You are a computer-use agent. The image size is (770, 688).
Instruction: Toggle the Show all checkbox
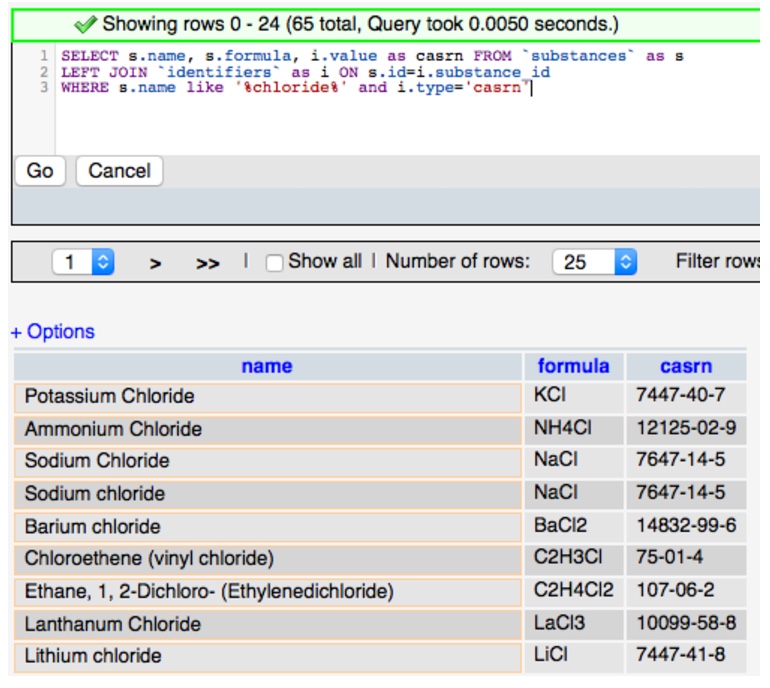pyautogui.click(x=274, y=262)
